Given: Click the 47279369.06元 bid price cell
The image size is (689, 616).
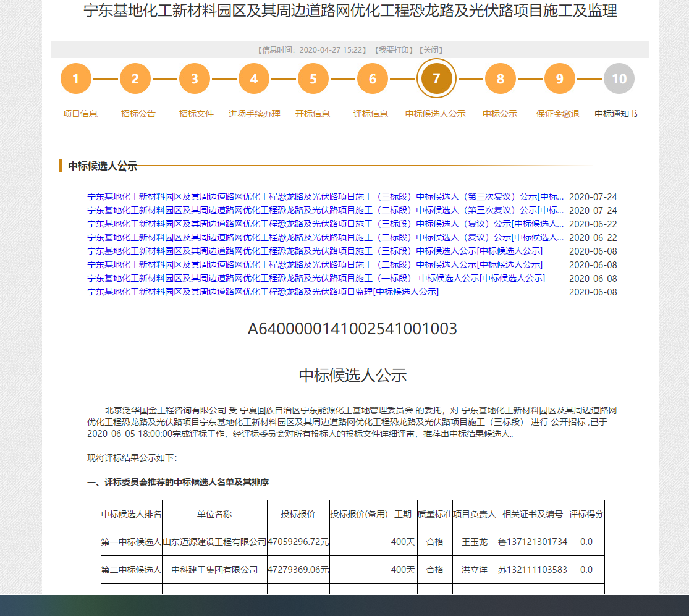Looking at the screenshot, I should pos(298,570).
